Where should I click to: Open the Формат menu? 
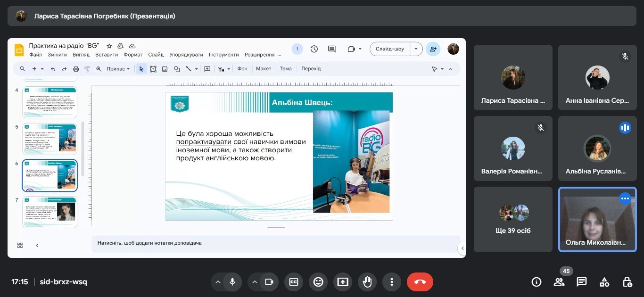click(x=133, y=55)
